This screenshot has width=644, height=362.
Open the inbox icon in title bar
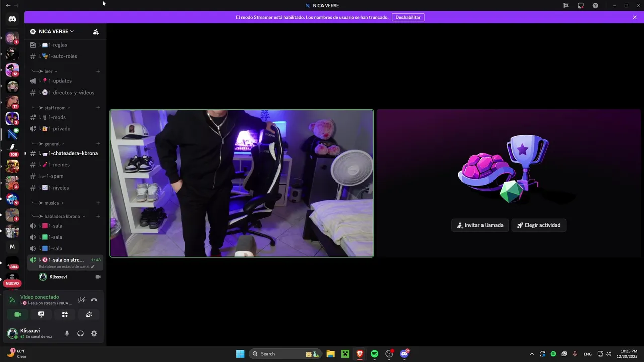(x=581, y=6)
